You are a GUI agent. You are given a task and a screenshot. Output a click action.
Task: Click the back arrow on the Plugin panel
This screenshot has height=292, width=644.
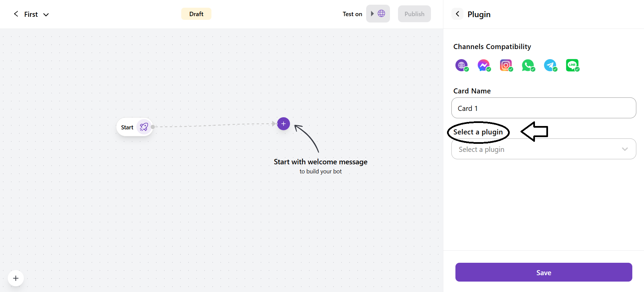point(457,14)
